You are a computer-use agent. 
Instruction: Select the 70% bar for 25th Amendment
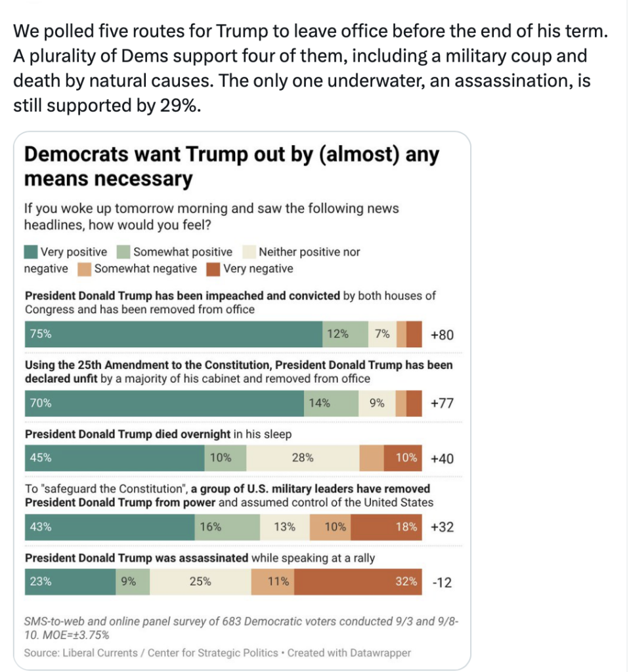tap(164, 404)
